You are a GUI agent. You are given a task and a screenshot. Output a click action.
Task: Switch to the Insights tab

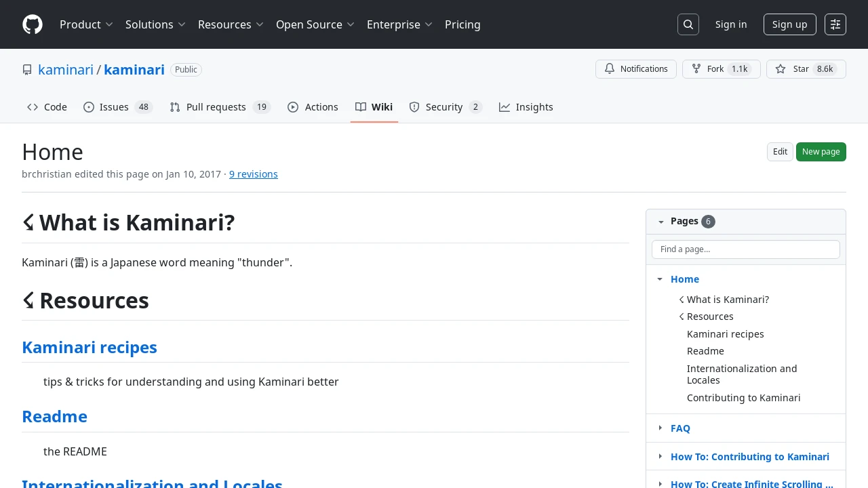(x=526, y=107)
